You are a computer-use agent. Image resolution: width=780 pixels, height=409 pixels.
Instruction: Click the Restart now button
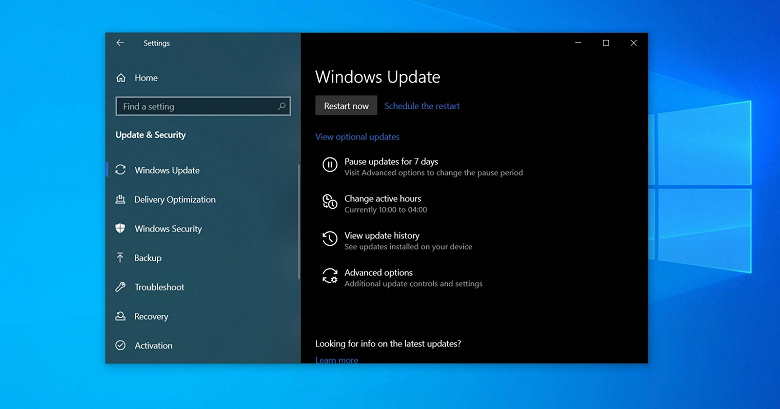point(346,106)
